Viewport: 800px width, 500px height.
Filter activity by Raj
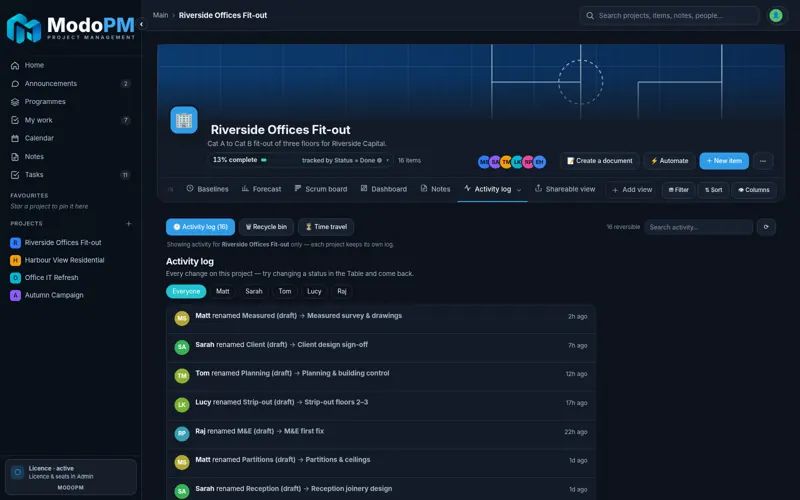coord(342,291)
